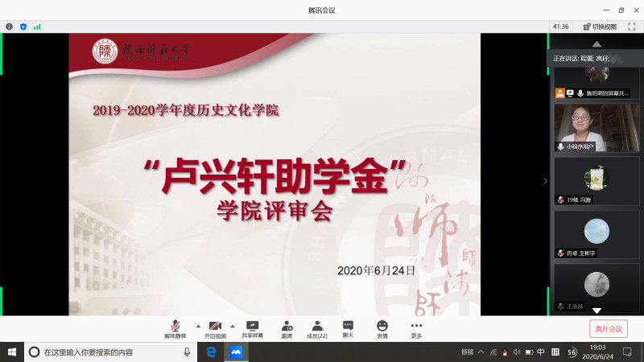Image resolution: width=644 pixels, height=362 pixels.
Task: Click the meeting info icon at top-left
Action: (x=10, y=27)
